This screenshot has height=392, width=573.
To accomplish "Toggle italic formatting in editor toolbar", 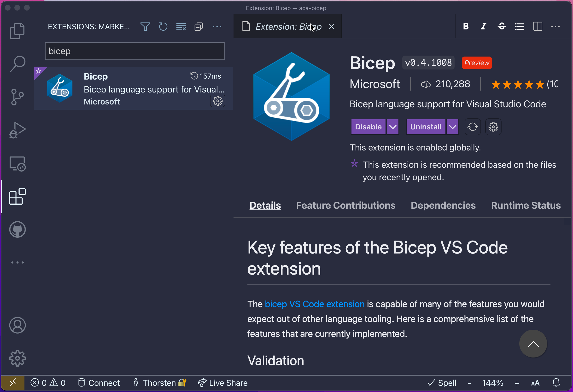I will click(x=484, y=26).
